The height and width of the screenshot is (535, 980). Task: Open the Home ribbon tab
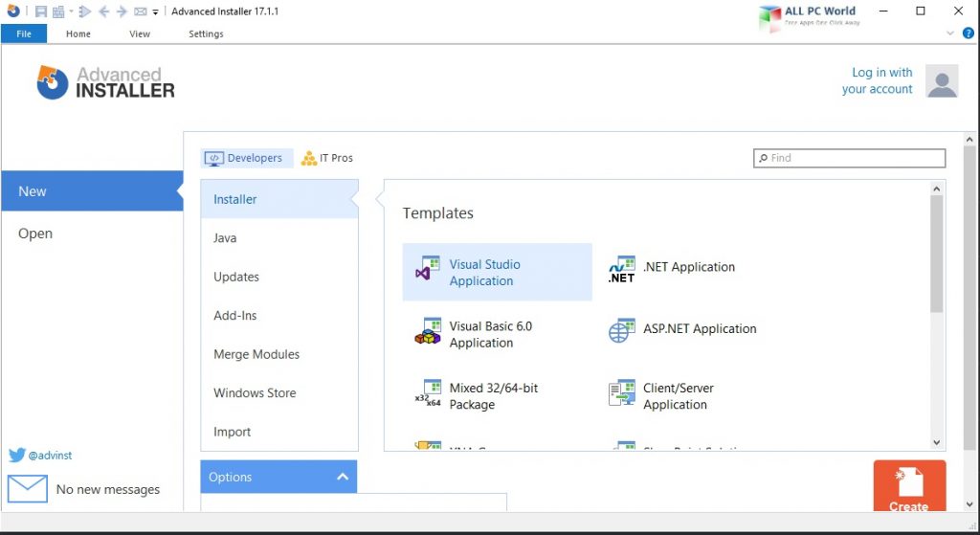[x=78, y=33]
